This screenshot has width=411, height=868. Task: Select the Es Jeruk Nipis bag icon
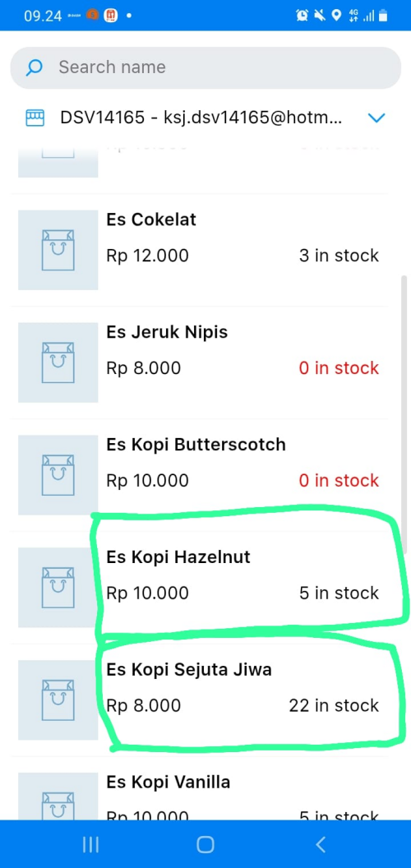click(58, 362)
